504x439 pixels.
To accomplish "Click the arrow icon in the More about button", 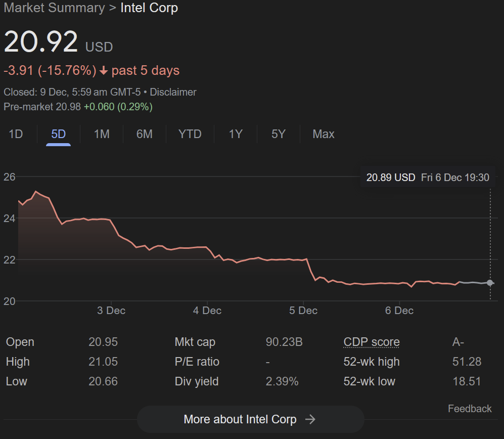I will (310, 419).
